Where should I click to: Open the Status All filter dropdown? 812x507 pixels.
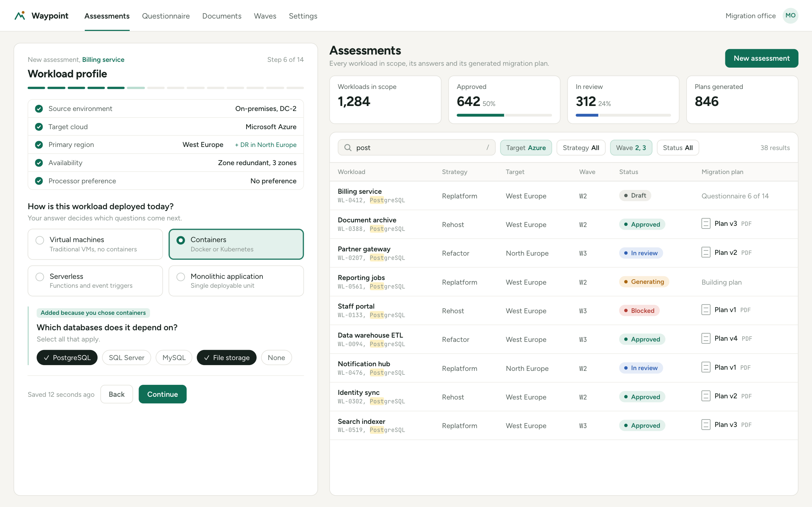(x=678, y=148)
